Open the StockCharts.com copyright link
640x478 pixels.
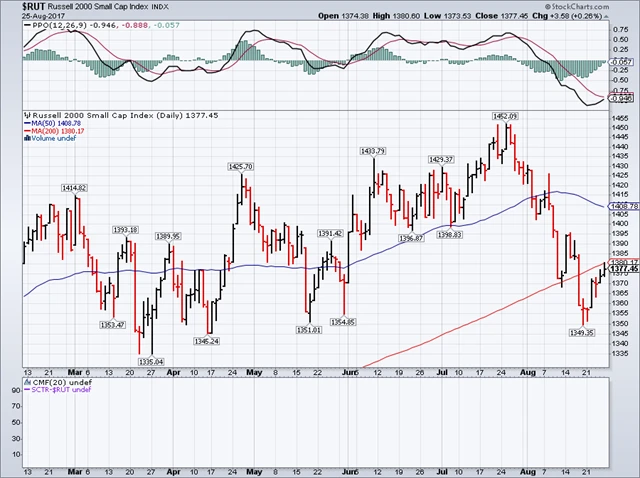coord(577,7)
